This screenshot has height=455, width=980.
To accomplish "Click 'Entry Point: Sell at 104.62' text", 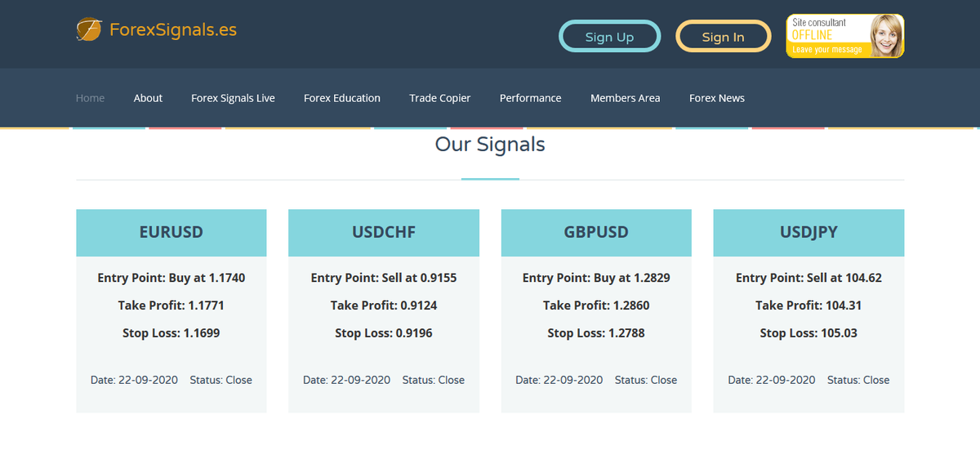I will 808,278.
